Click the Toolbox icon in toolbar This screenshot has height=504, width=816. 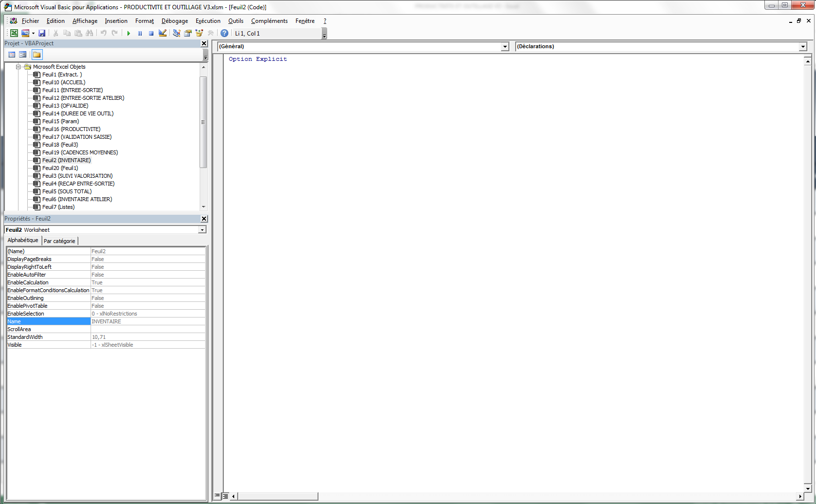(x=211, y=33)
